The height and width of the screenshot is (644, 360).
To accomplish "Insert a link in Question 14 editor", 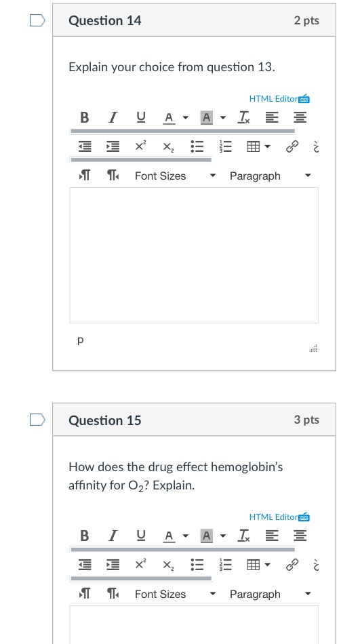I will [292, 146].
